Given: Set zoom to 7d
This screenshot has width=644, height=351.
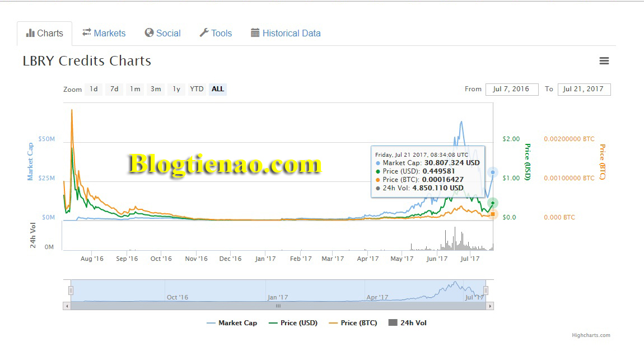Looking at the screenshot, I should coord(114,89).
